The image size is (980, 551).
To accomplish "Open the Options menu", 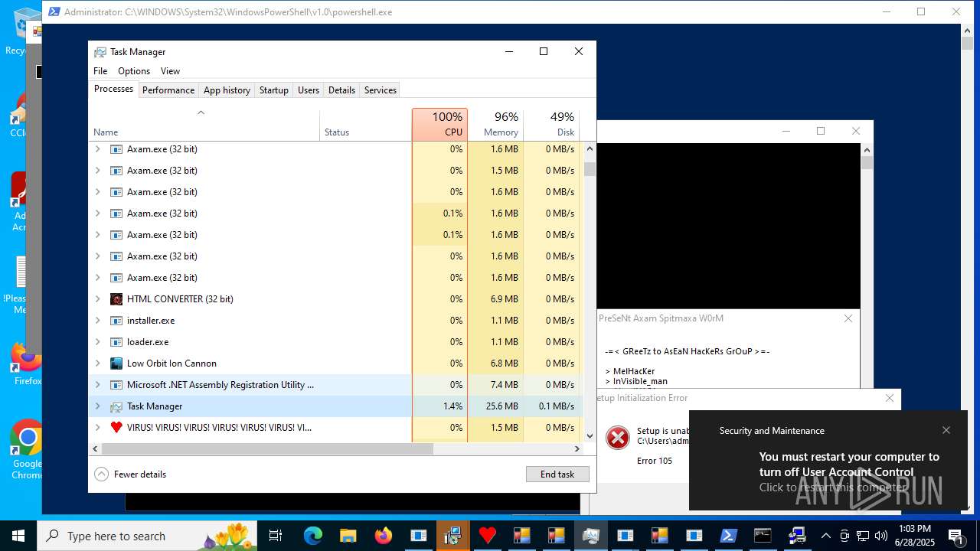I will pos(134,71).
